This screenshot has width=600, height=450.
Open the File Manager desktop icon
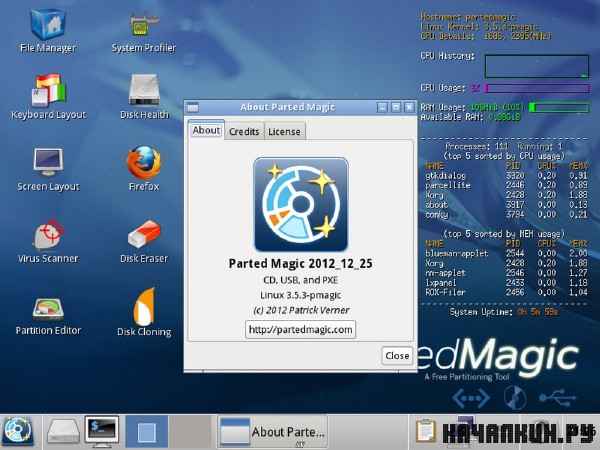[48, 31]
